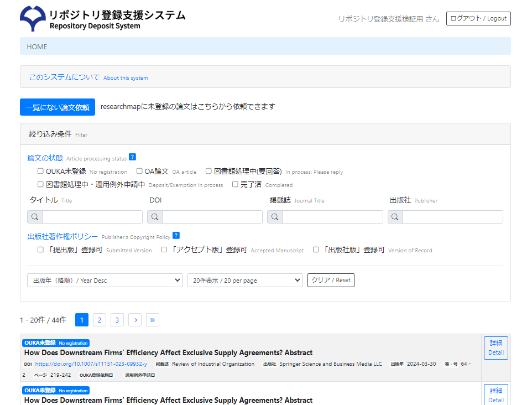Screen dimensions: 532x405
Task: Click the magnifier icon in Title search
Action: (x=35, y=217)
